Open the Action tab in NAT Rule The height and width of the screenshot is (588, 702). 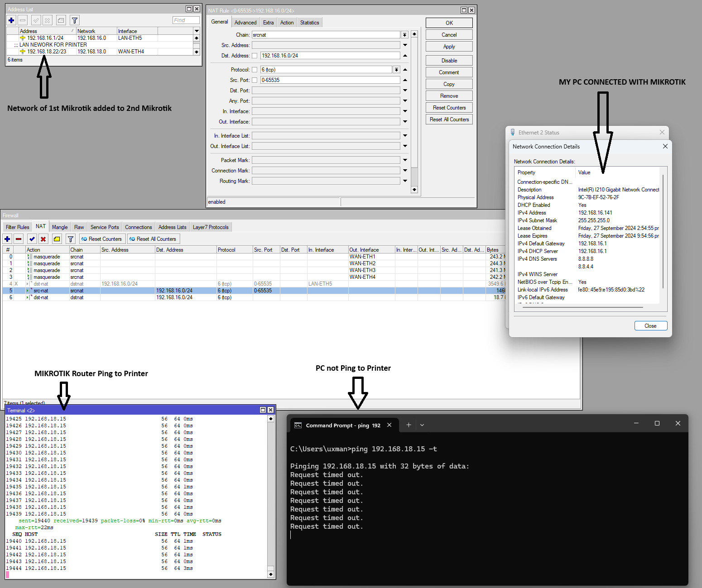(287, 23)
